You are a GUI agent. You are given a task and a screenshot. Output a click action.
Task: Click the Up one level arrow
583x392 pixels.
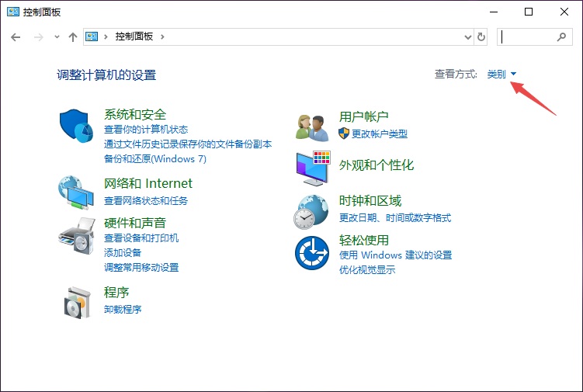click(x=73, y=37)
